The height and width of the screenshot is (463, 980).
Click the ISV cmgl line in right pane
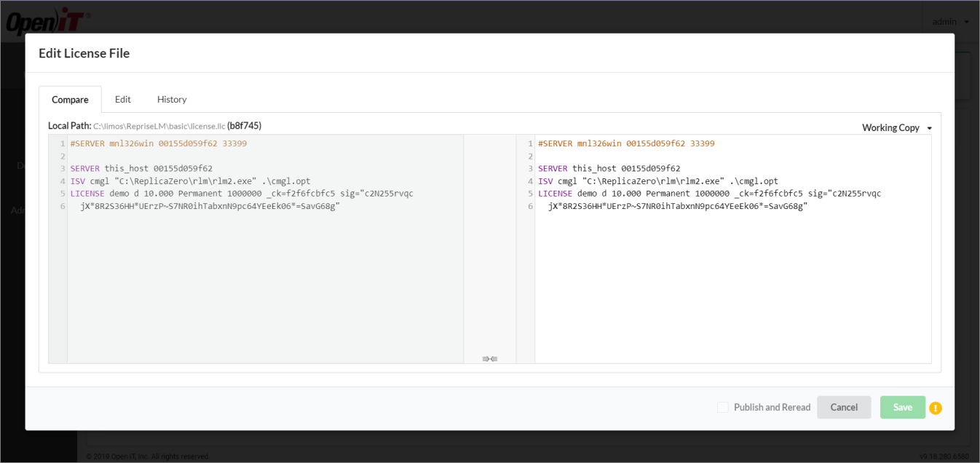click(x=658, y=181)
